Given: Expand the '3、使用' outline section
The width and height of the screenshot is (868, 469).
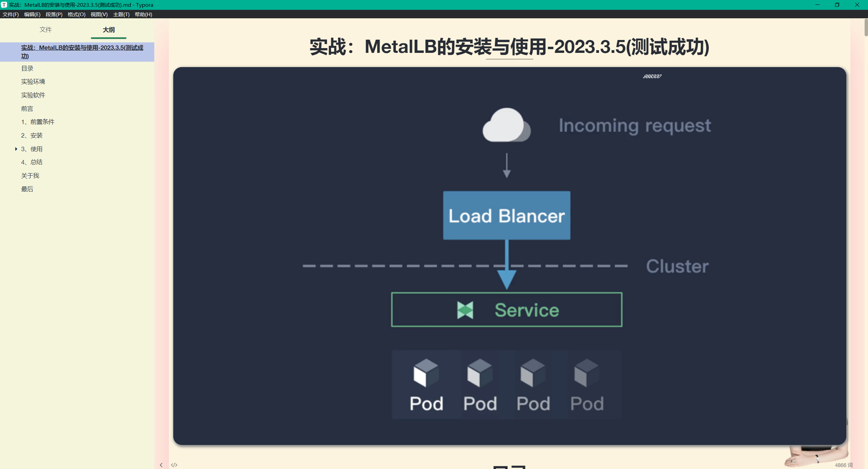Looking at the screenshot, I should 16,149.
